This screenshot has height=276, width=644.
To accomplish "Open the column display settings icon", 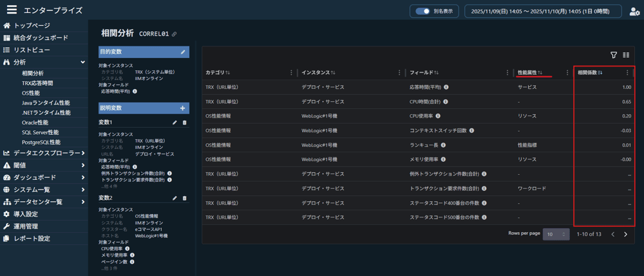I will pyautogui.click(x=626, y=55).
